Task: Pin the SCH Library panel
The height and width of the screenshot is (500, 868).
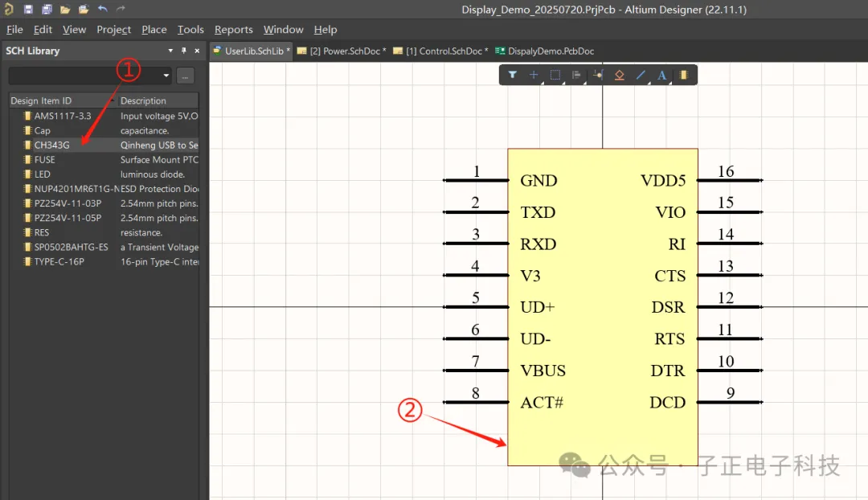Action: 184,51
